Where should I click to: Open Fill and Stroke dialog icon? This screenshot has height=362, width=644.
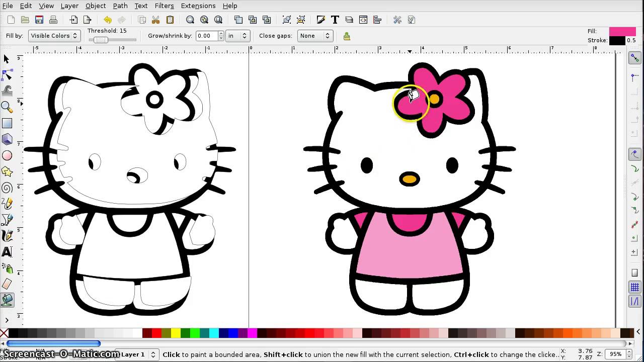point(321,20)
